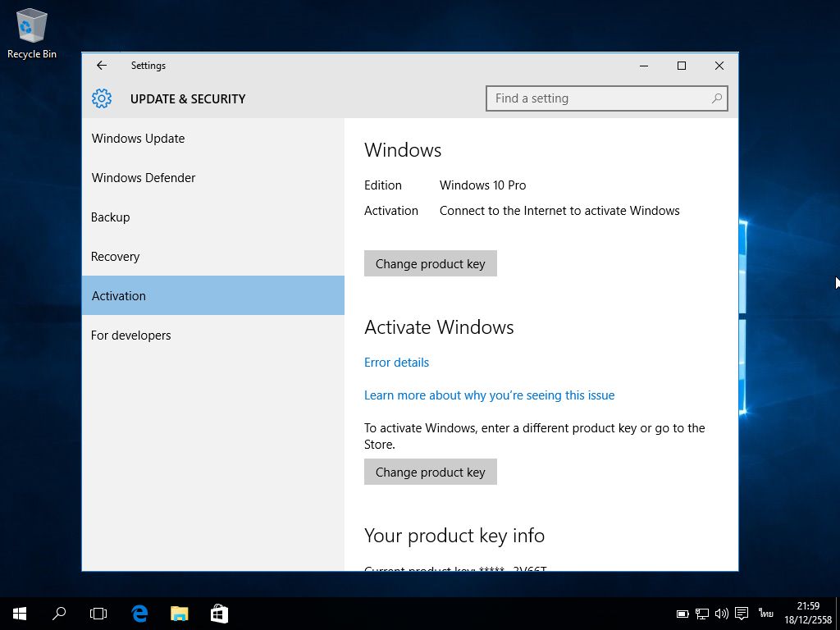Image resolution: width=840 pixels, height=630 pixels.
Task: Open Task View on the taskbar
Action: [98, 614]
